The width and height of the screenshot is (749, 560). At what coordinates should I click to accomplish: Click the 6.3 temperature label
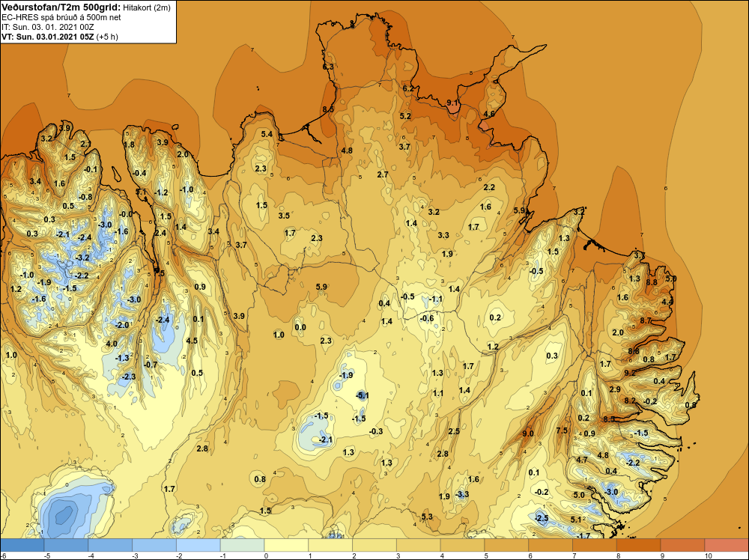tap(328, 67)
